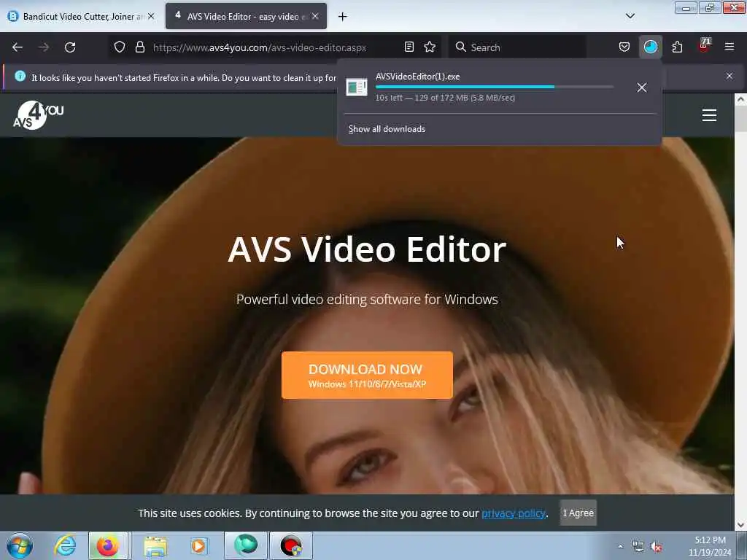
Task: Click the page scrollbar up arrow
Action: (740, 99)
